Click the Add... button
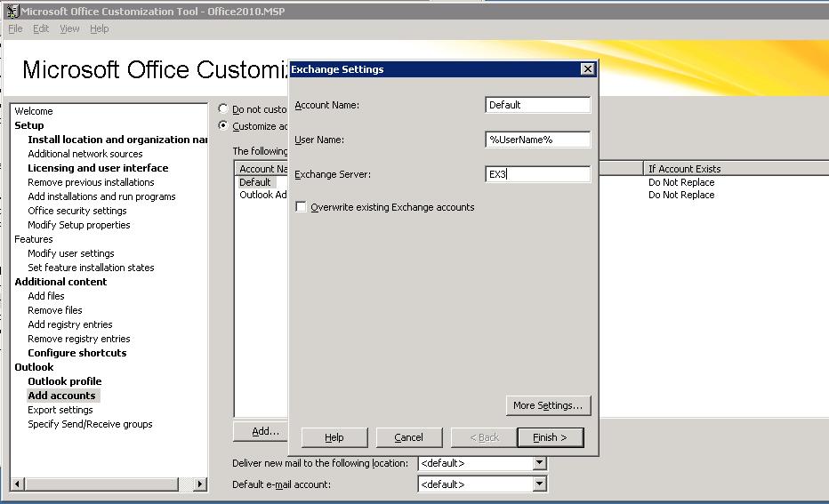Viewport: 829px width, 504px height. 262,431
